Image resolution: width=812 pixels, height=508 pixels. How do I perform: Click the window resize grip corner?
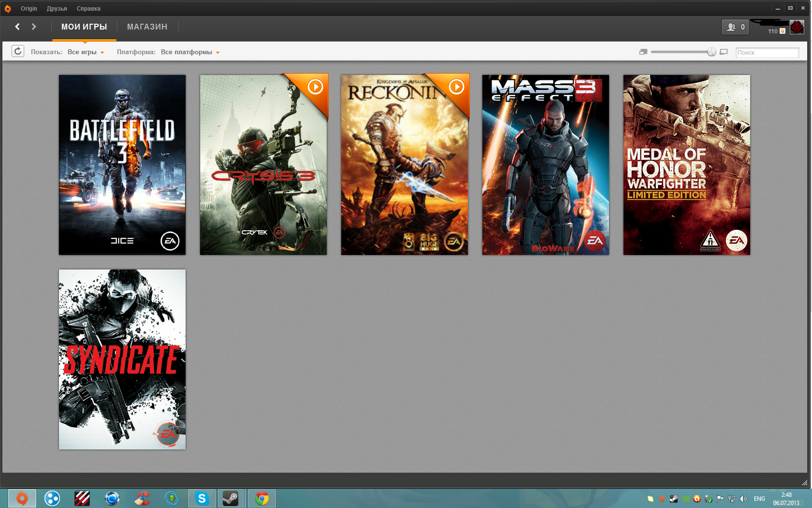pos(805,483)
